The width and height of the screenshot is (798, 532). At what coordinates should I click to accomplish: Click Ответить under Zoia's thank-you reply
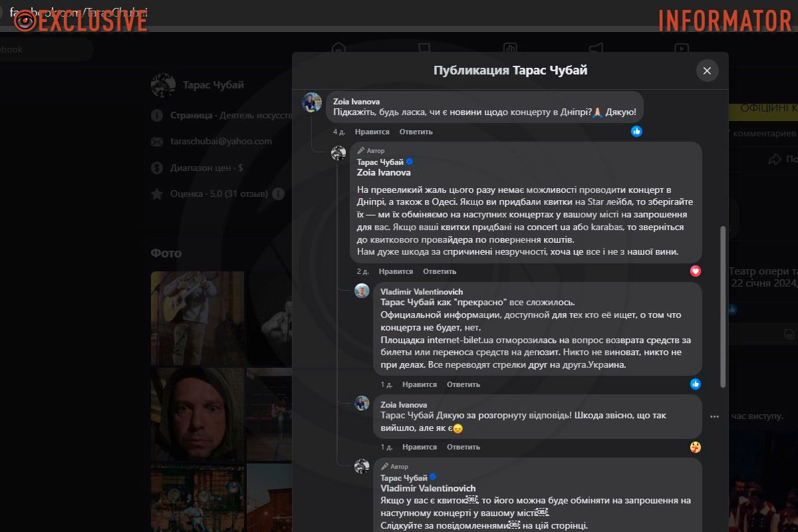click(463, 447)
